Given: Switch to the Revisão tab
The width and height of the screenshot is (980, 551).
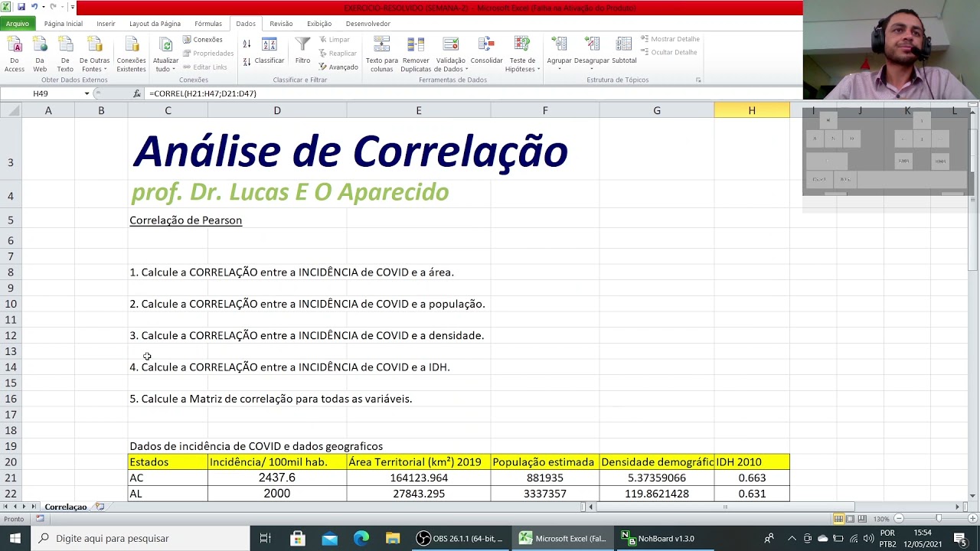Looking at the screenshot, I should pos(281,24).
